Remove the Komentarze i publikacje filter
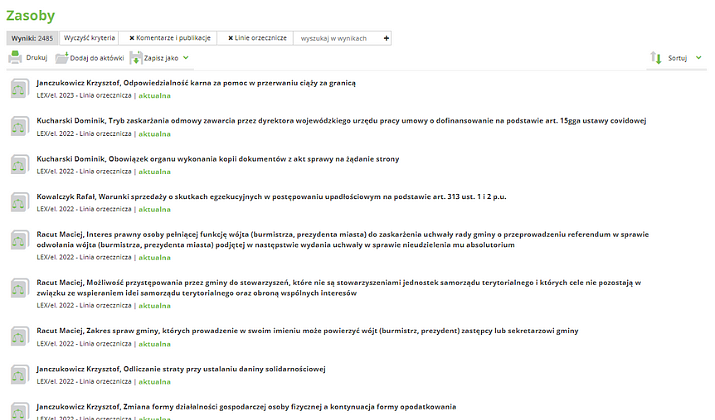 (134, 38)
